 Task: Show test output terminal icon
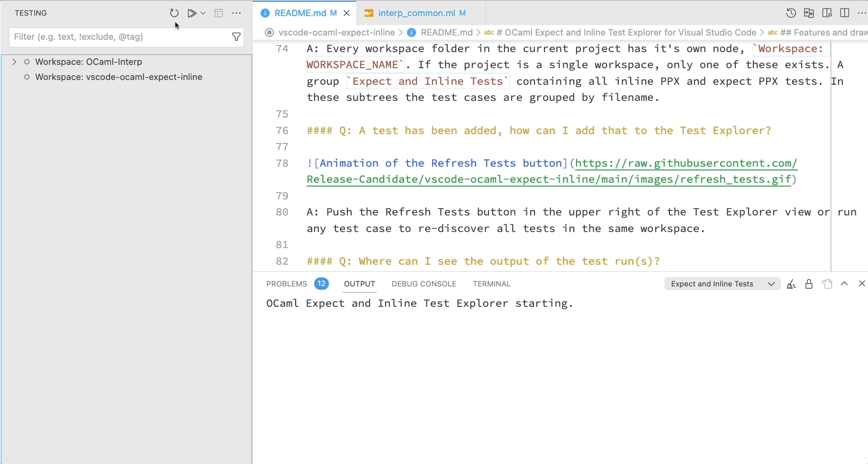[x=218, y=13]
